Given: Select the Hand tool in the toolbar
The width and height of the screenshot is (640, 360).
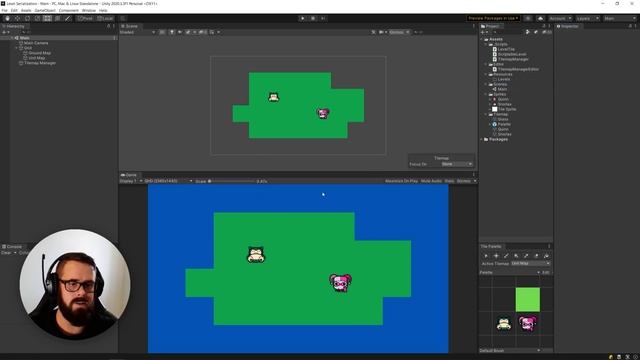Looking at the screenshot, I should [7, 18].
